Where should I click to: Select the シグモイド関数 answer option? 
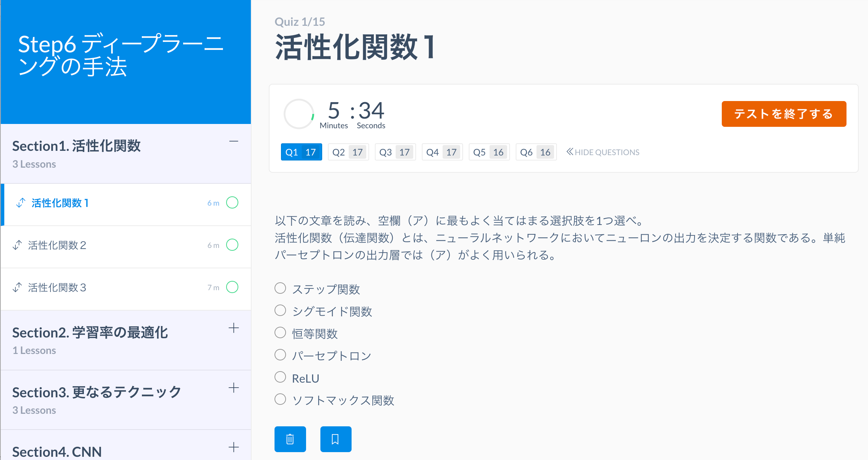coord(280,311)
